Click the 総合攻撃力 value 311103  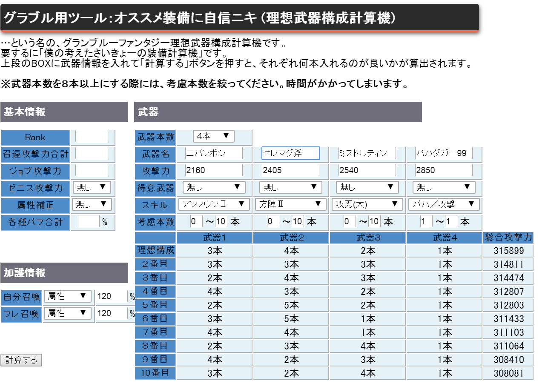[508, 332]
